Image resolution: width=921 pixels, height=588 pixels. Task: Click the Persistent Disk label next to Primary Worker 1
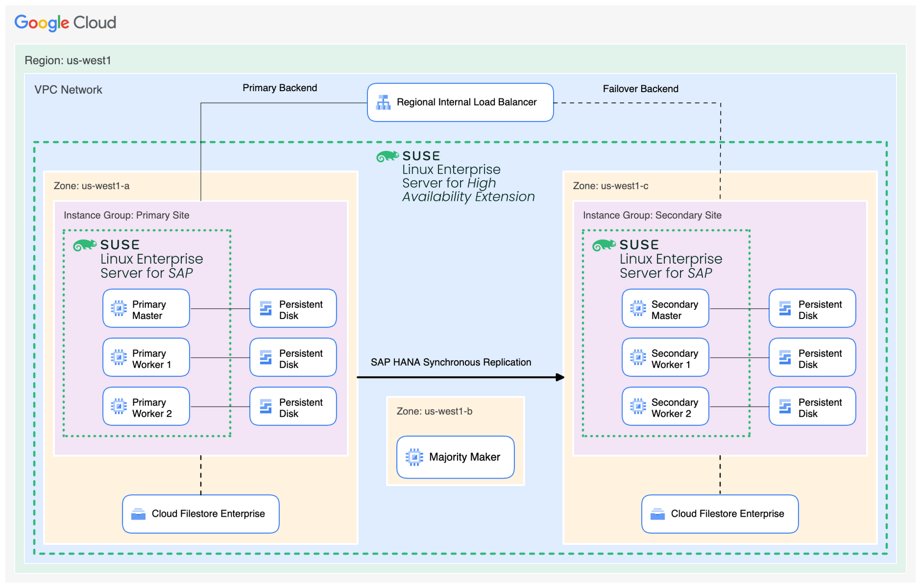pyautogui.click(x=301, y=359)
